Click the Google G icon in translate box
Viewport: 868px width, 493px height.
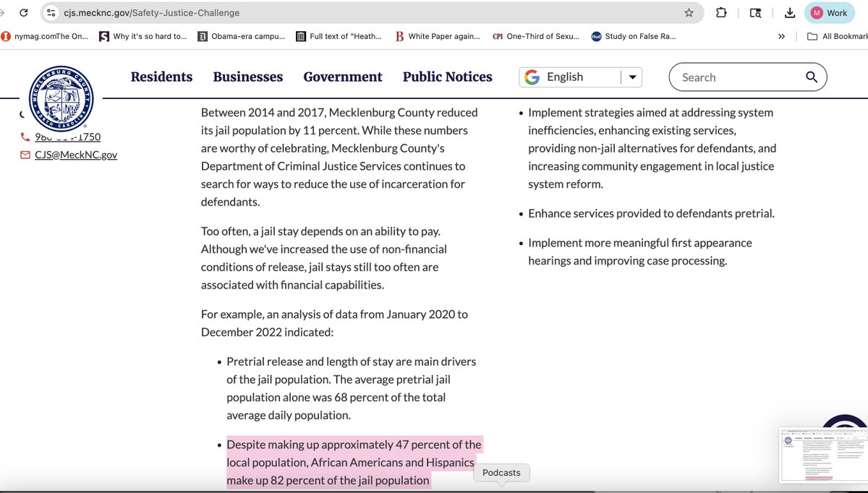pos(532,77)
